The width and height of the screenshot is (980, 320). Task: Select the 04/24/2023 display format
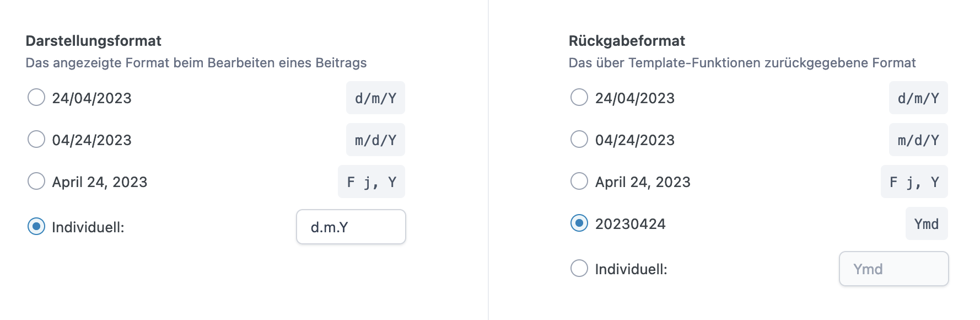[x=36, y=139]
